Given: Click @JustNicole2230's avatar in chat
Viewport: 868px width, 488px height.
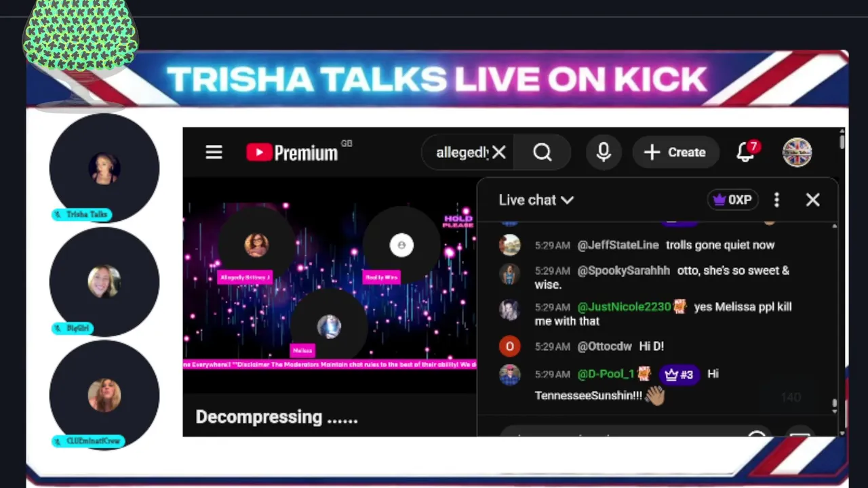Looking at the screenshot, I should tap(509, 309).
